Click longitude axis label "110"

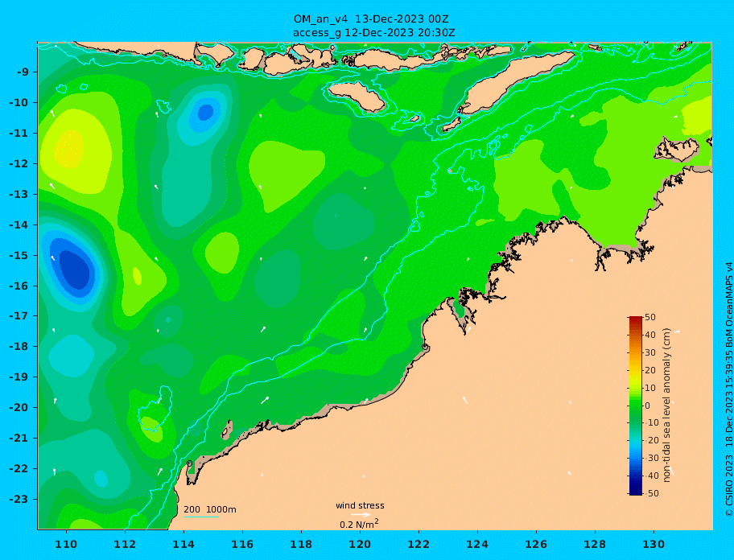pos(66,544)
